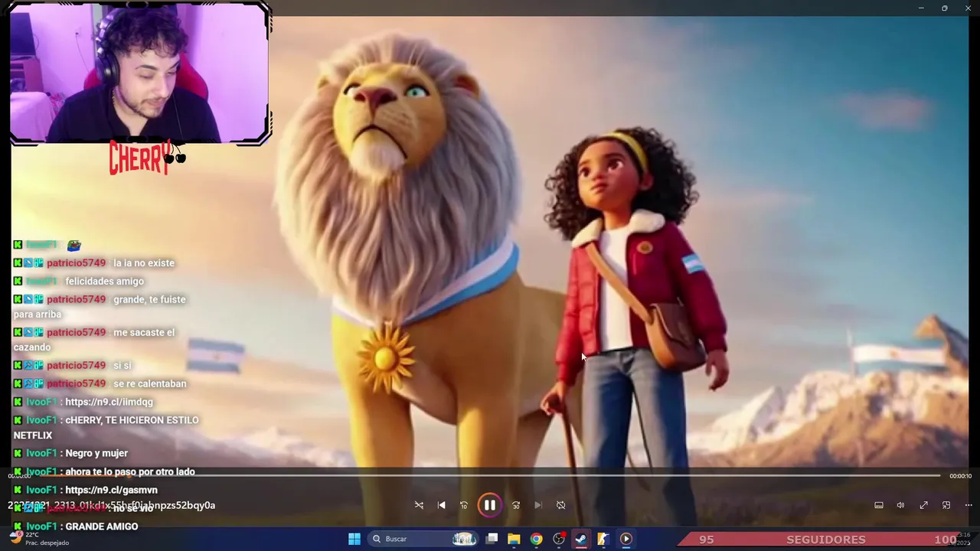Restore down the media player window
This screenshot has width=980, height=551.
[x=945, y=8]
